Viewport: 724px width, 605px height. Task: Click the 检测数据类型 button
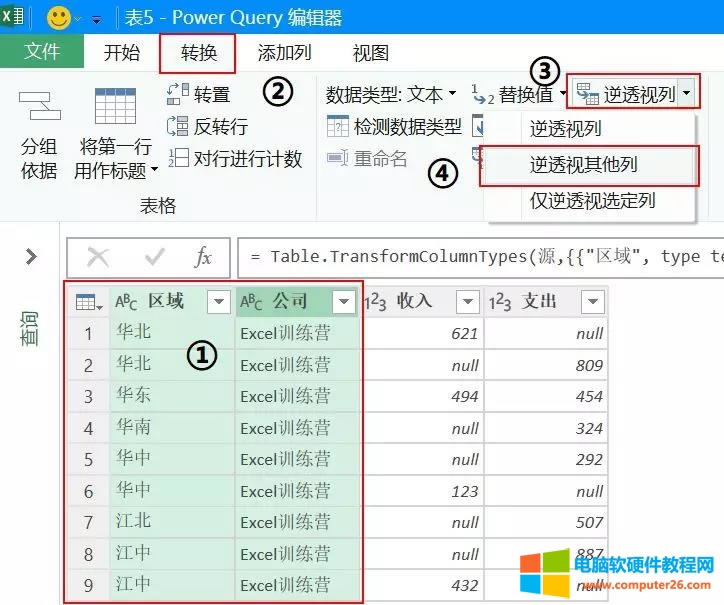(x=394, y=126)
